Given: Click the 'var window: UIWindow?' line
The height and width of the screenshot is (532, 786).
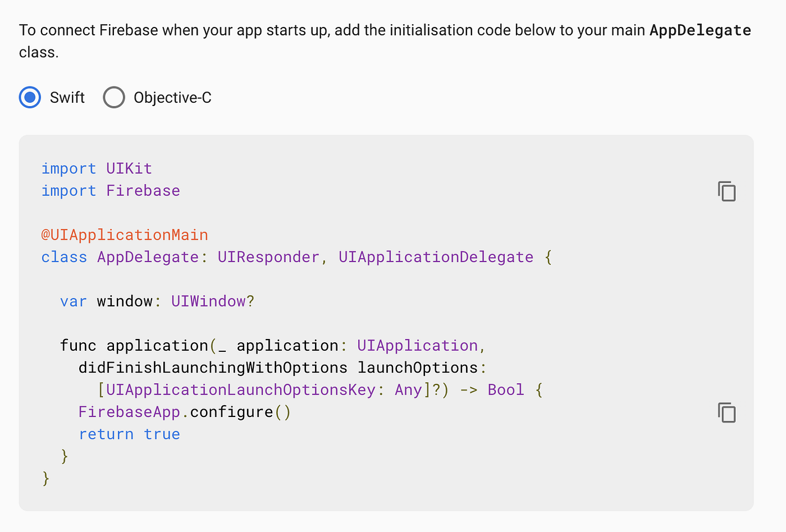Looking at the screenshot, I should coord(157,301).
